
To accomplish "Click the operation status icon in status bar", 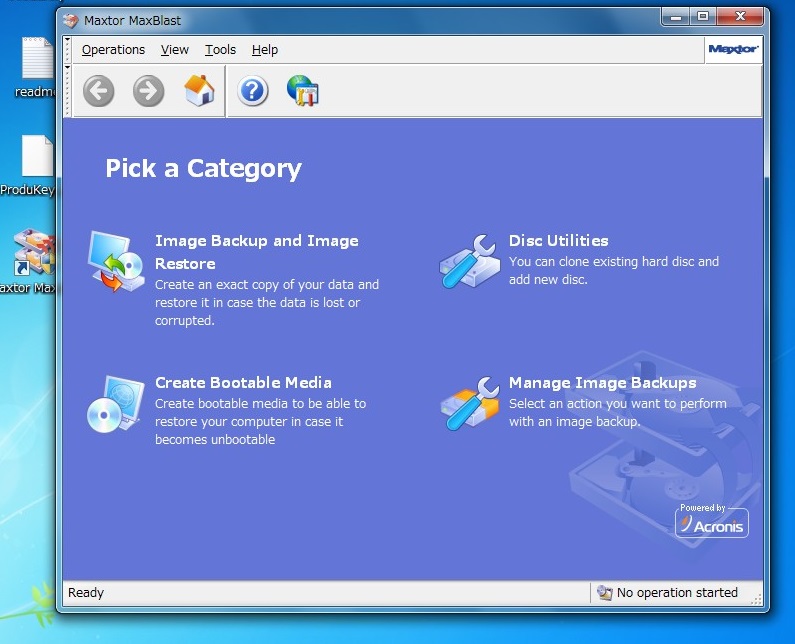I will point(604,592).
